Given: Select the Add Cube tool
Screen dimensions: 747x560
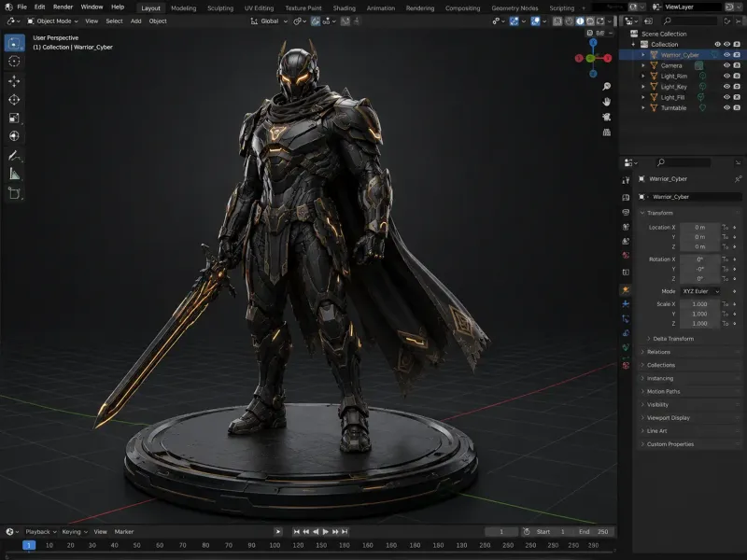Looking at the screenshot, I should pos(14,193).
